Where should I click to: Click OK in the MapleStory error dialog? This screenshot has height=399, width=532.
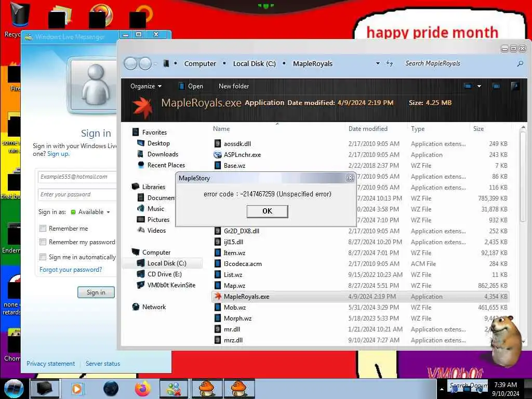click(x=267, y=211)
